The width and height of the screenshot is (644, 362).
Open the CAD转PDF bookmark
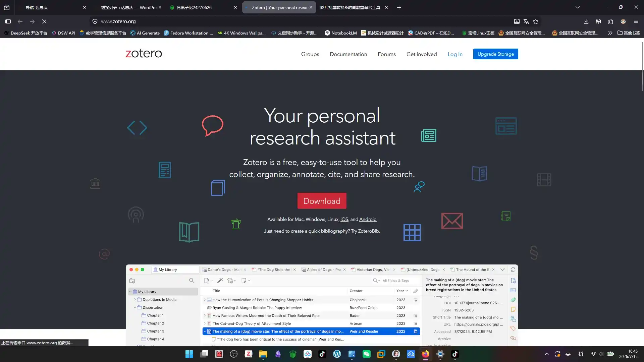point(431,33)
